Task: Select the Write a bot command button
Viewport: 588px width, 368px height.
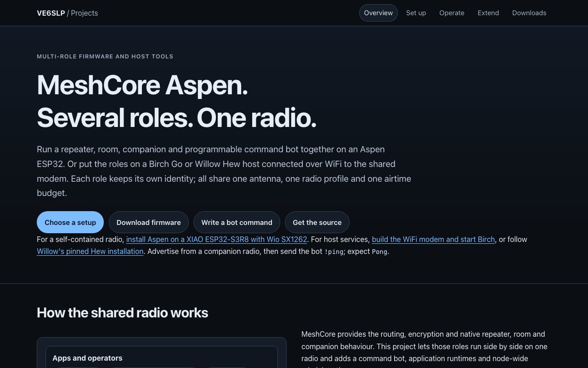Action: coord(237,222)
